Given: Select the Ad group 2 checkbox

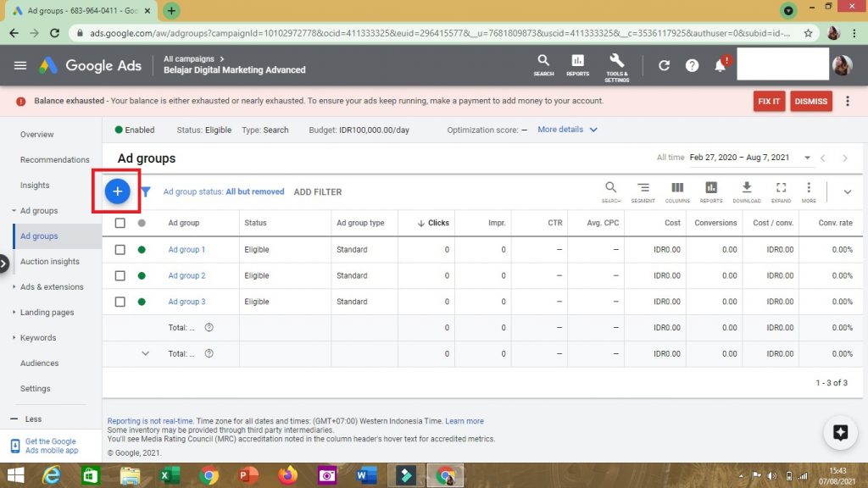Looking at the screenshot, I should click(120, 276).
